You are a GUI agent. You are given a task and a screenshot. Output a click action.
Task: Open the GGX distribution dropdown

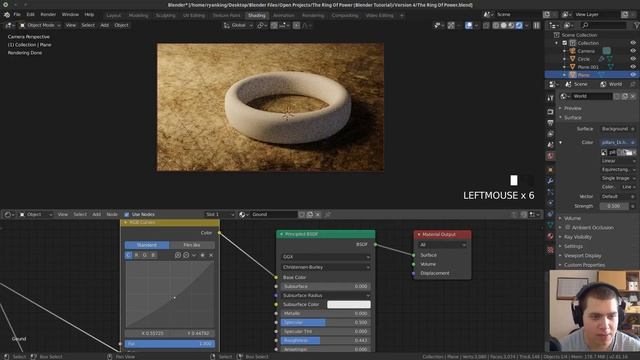326,257
